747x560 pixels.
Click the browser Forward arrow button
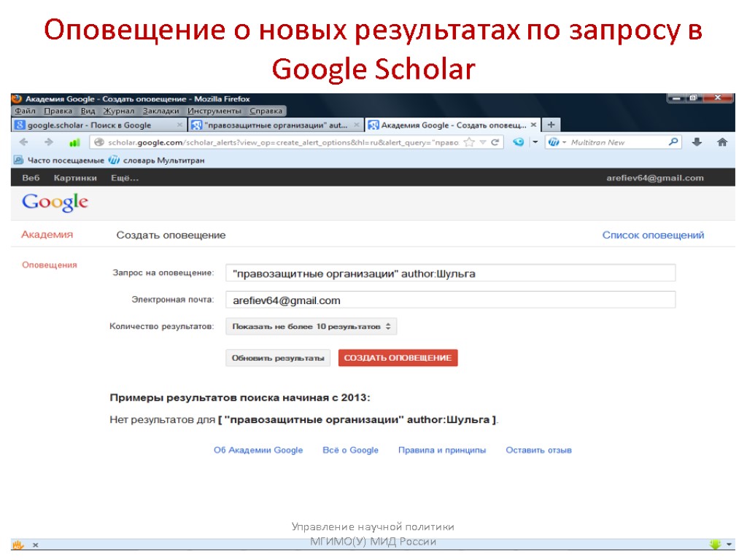49,142
